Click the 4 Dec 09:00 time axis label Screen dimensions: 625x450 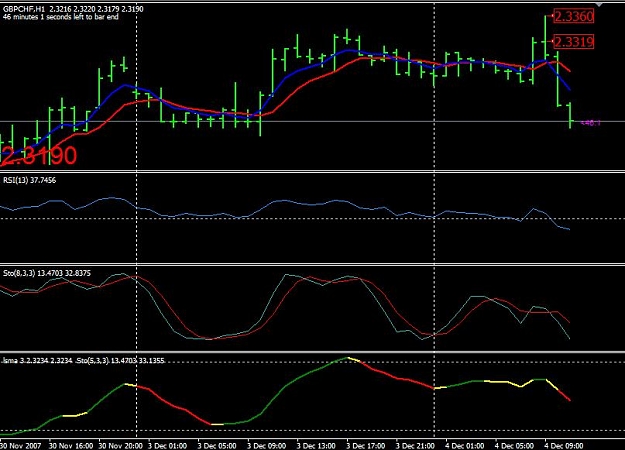pyautogui.click(x=564, y=446)
